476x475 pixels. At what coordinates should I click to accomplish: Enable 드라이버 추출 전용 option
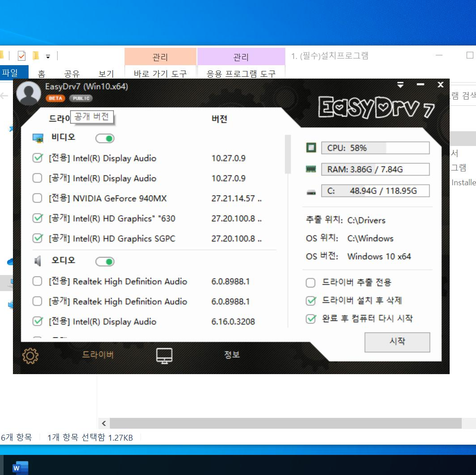tap(310, 283)
